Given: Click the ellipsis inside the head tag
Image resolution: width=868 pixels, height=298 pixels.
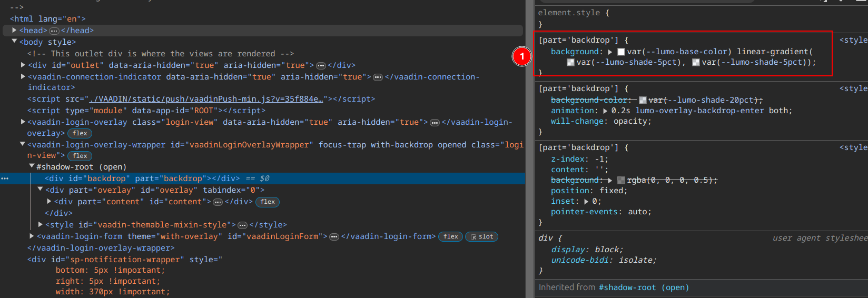Looking at the screenshot, I should pyautogui.click(x=54, y=31).
